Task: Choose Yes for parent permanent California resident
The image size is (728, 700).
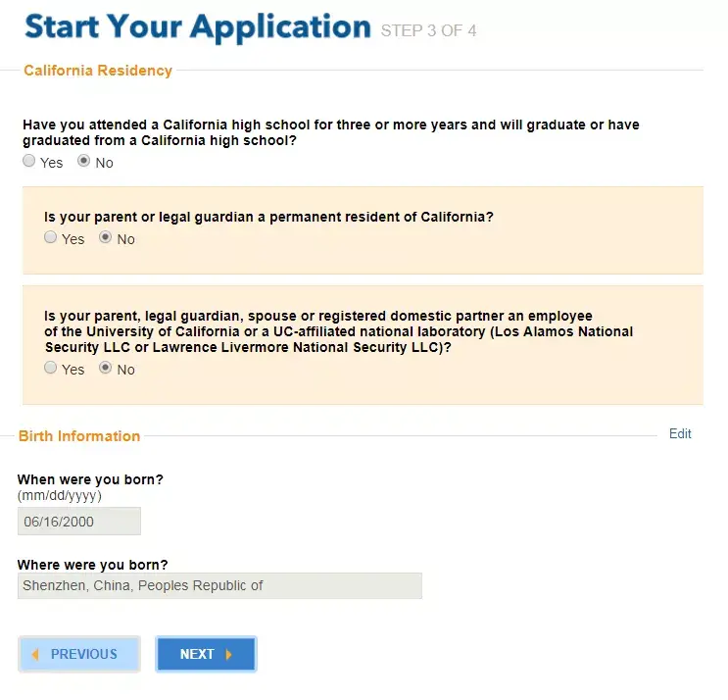Action: coord(51,238)
